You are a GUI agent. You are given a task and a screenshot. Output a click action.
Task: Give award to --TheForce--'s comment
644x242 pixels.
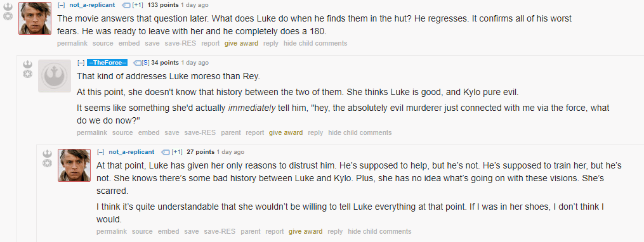[x=286, y=132]
